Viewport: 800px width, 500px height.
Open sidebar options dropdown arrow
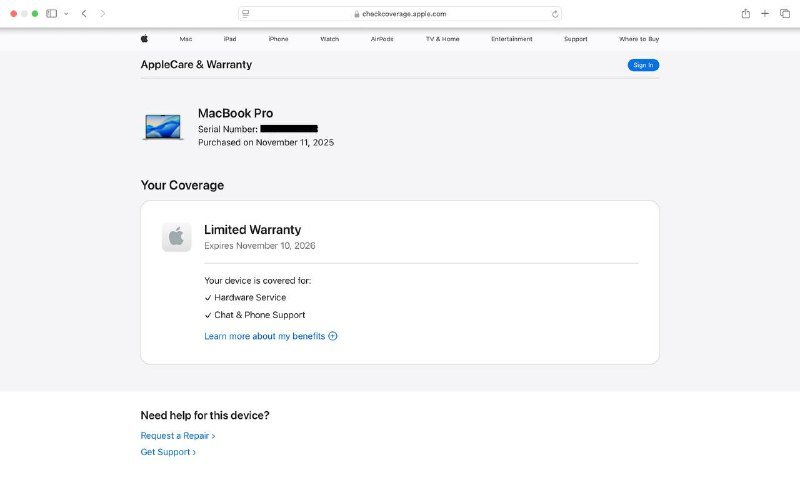(66, 14)
